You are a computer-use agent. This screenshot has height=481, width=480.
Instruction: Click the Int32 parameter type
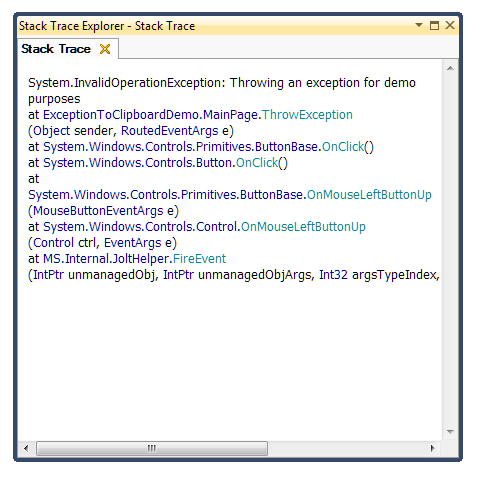click(333, 275)
